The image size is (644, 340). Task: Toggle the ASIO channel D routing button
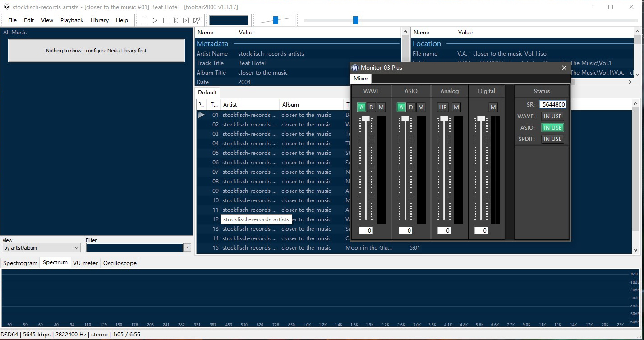coord(411,107)
